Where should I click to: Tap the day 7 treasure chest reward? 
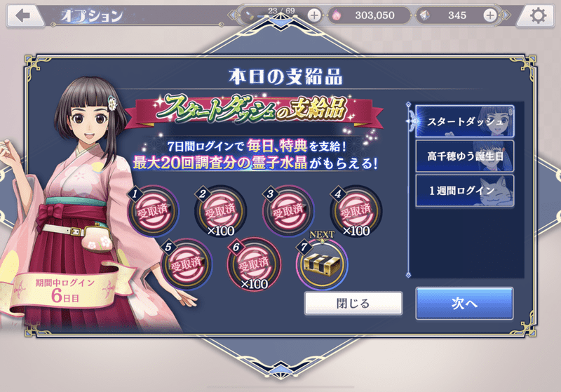(x=322, y=264)
